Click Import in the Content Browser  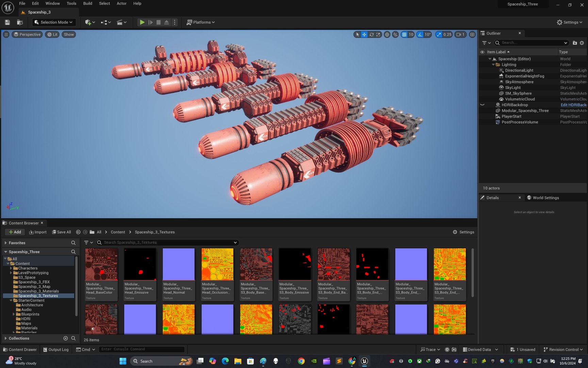pyautogui.click(x=38, y=232)
